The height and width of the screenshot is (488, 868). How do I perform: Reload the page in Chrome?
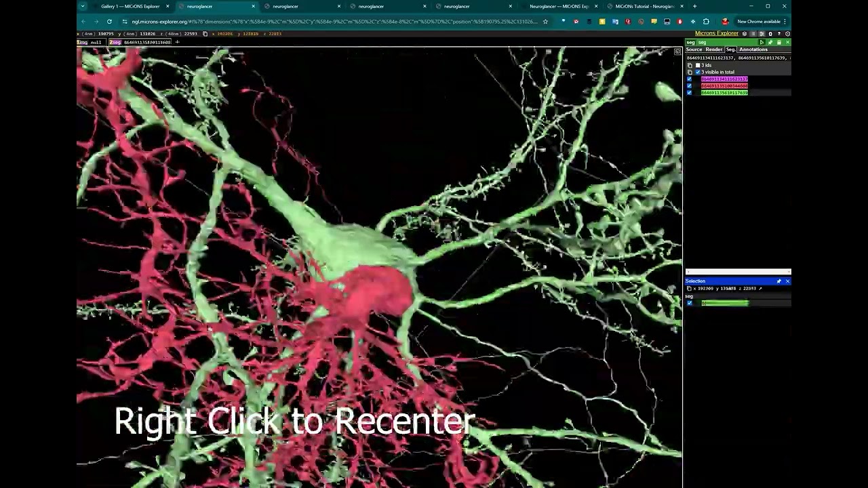pyautogui.click(x=109, y=22)
